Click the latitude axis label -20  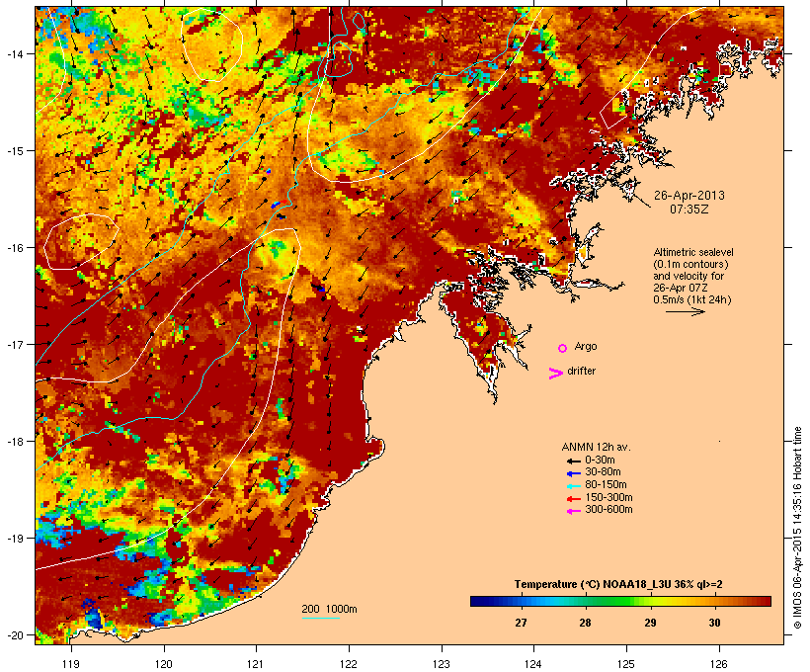(14, 635)
